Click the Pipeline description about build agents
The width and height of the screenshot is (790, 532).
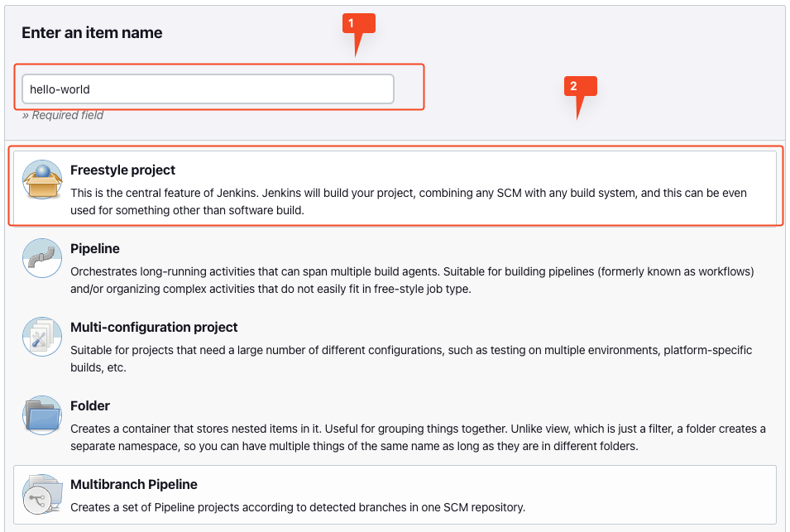(412, 280)
